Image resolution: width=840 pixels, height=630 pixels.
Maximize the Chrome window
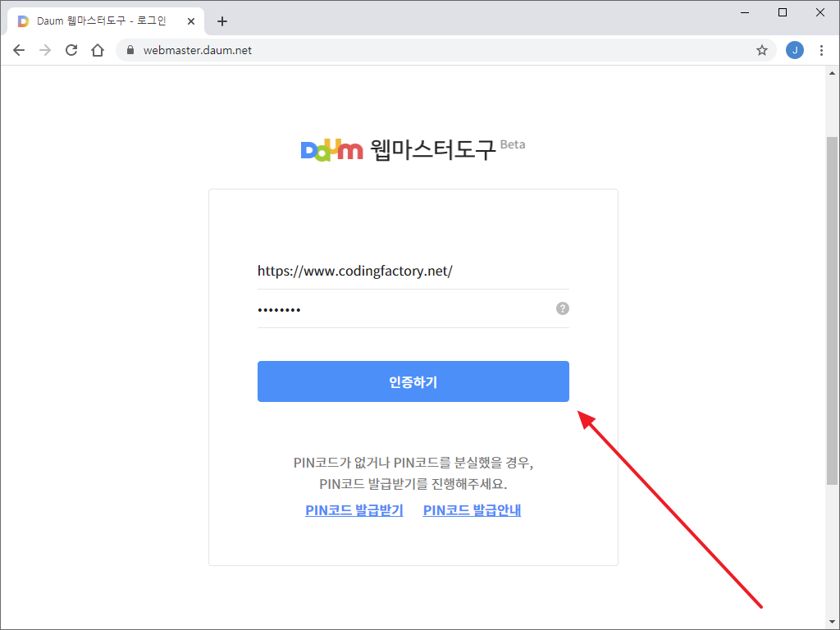pos(782,12)
